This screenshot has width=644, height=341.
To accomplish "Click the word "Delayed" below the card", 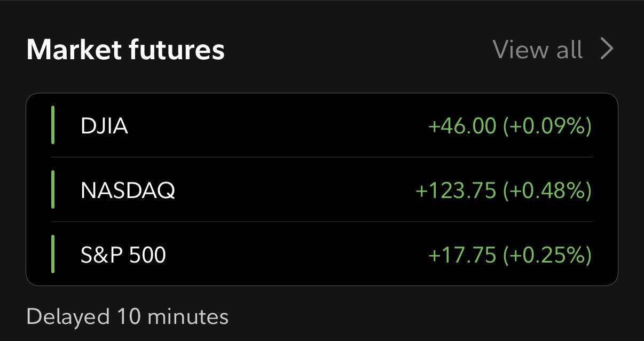I will coord(68,316).
